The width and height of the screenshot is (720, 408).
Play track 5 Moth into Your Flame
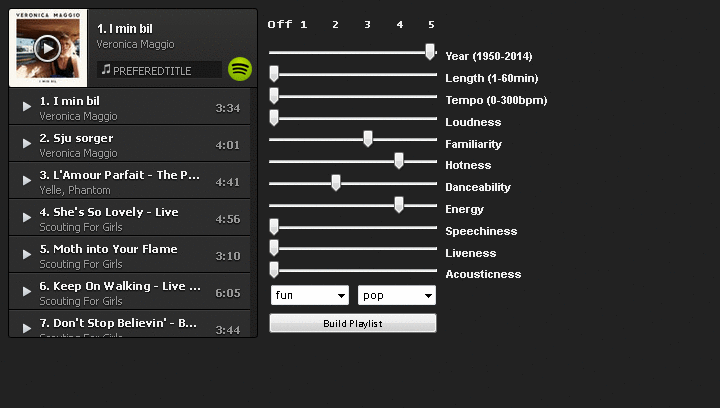[27, 256]
